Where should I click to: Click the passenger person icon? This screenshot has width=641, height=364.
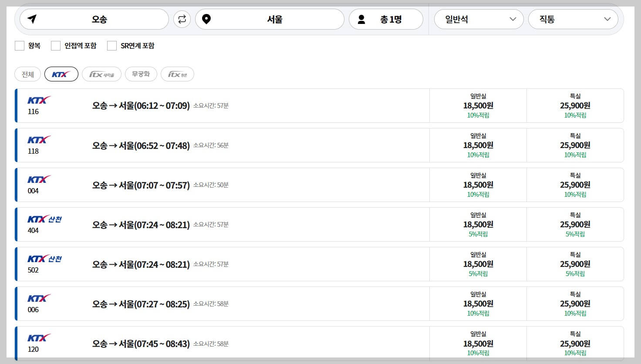click(361, 19)
